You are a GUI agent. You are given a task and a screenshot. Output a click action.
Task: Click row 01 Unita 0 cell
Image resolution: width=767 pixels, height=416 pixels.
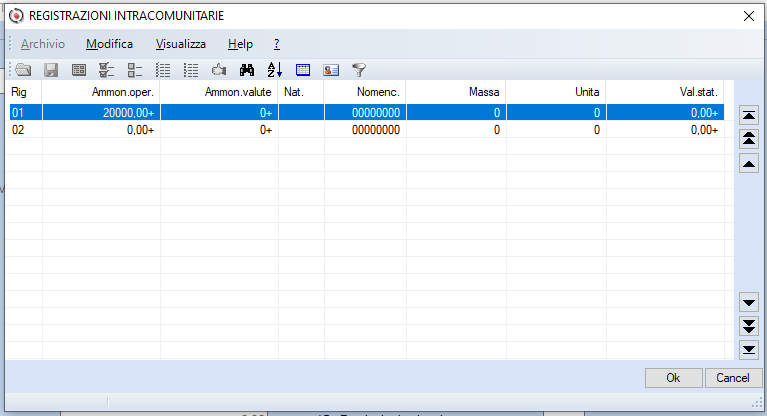(556, 113)
